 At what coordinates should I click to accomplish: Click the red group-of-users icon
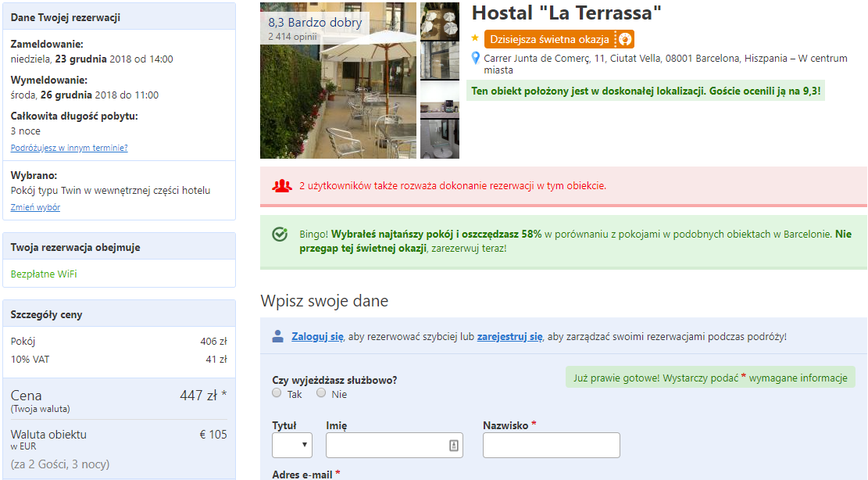point(282,185)
